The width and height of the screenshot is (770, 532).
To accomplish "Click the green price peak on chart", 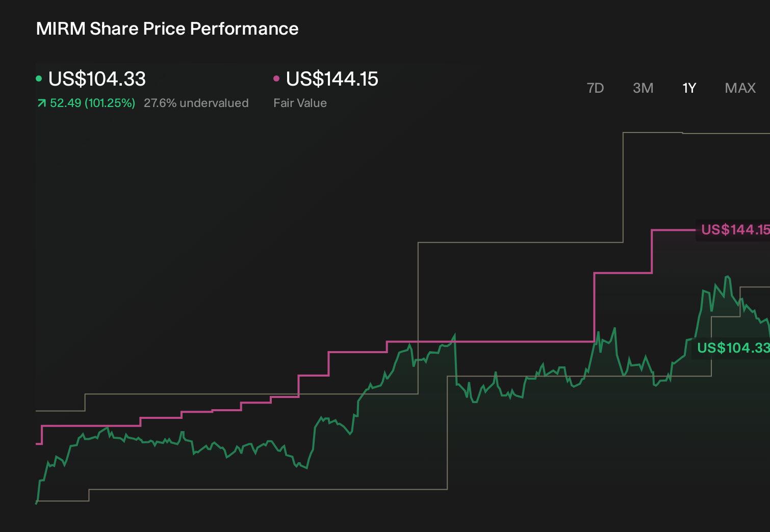I will (727, 277).
